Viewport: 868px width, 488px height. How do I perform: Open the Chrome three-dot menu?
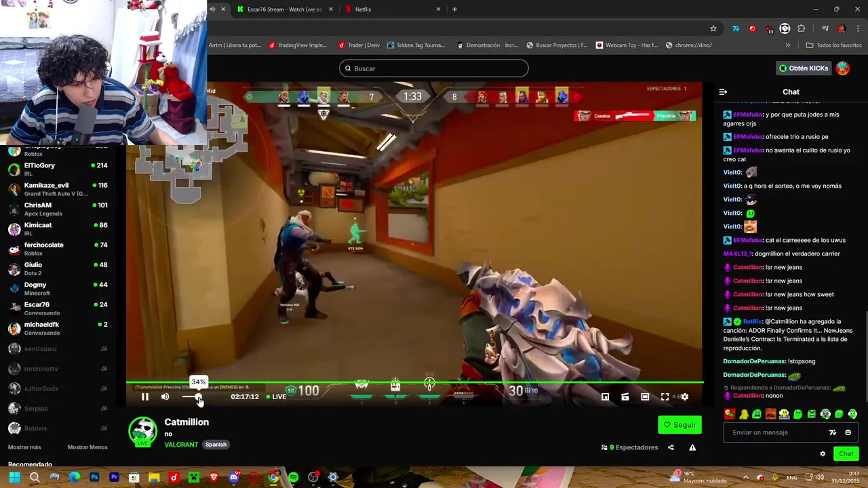[x=858, y=28]
